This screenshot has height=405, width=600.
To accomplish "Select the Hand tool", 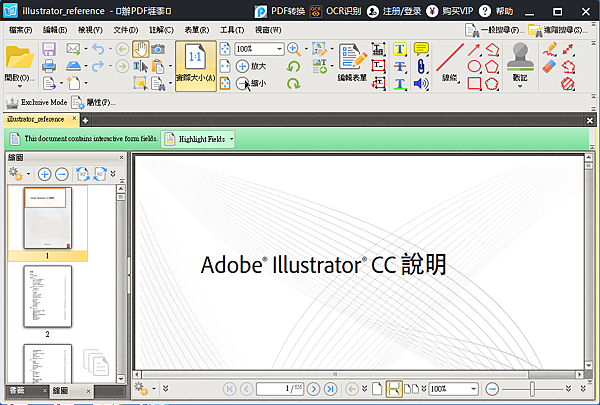I will pos(141,49).
